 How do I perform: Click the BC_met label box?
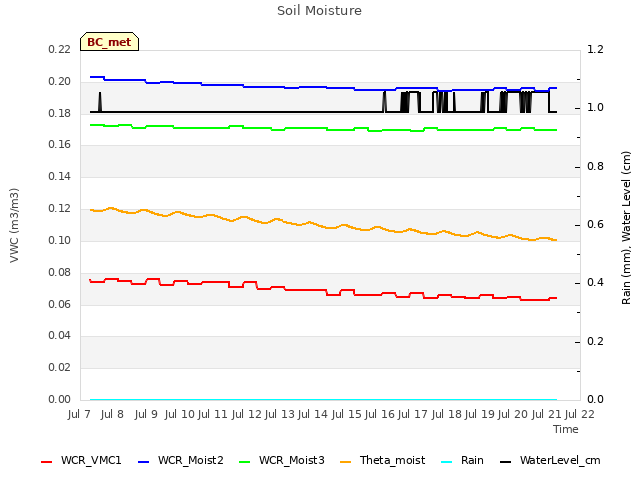pos(109,42)
